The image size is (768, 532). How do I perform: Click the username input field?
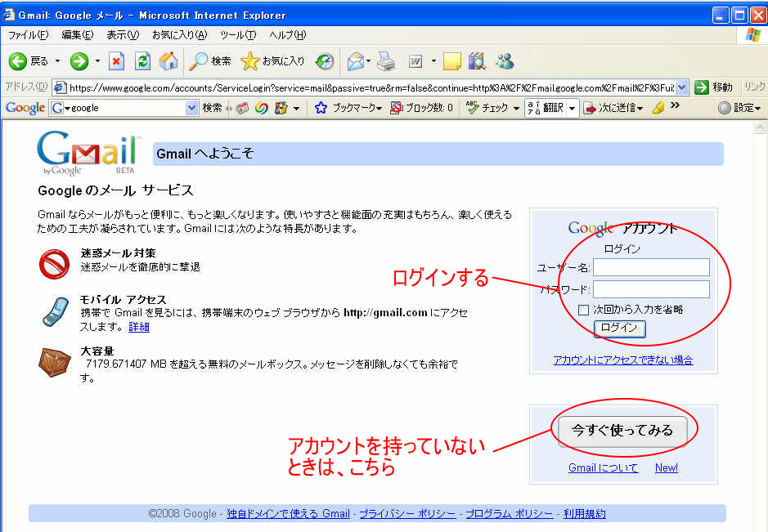click(x=651, y=267)
